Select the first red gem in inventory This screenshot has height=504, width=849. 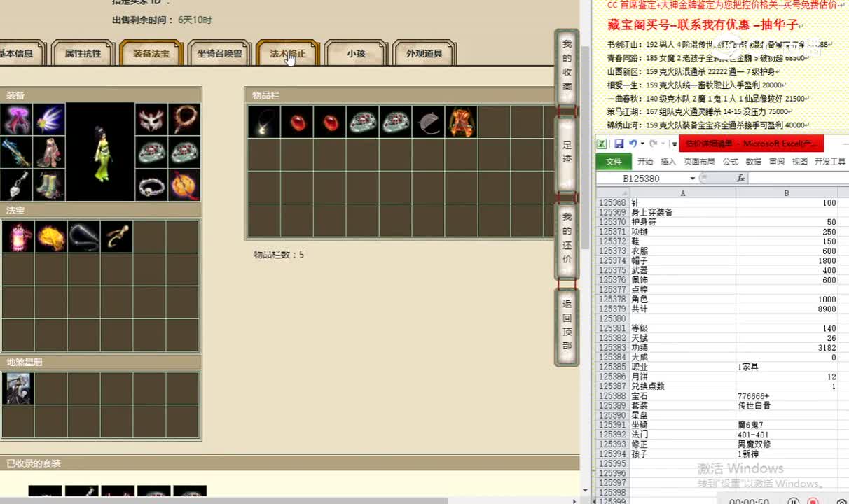297,122
